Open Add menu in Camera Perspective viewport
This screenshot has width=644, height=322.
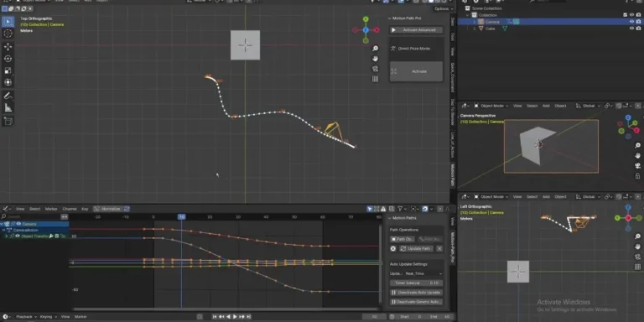(546, 106)
